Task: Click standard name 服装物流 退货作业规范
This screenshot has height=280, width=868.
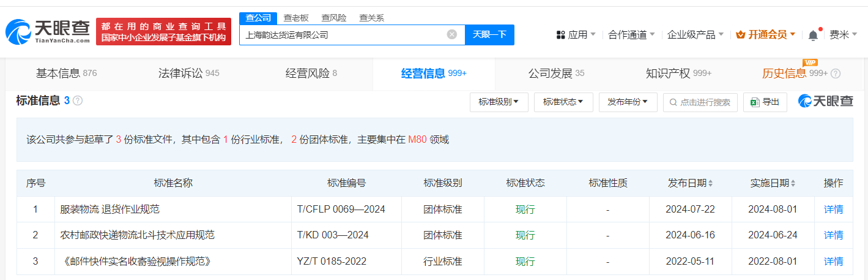Action: tap(109, 210)
